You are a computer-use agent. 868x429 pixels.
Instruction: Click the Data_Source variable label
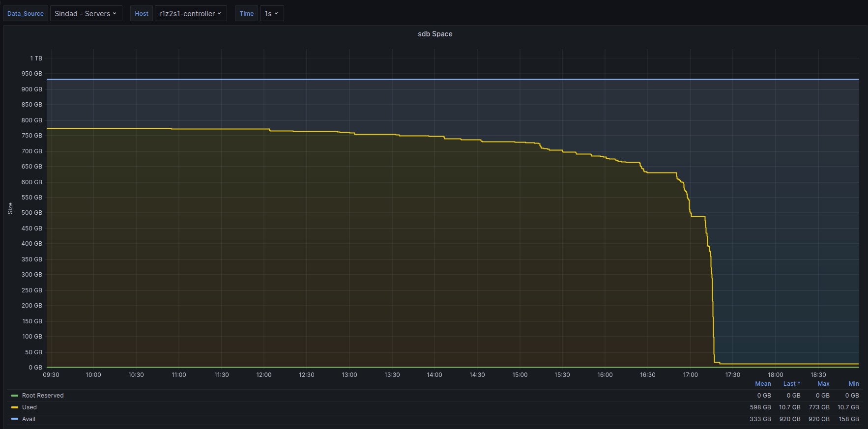click(26, 14)
